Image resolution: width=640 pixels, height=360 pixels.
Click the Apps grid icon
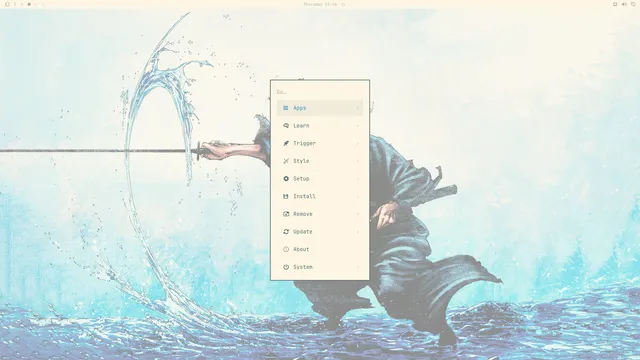[286, 108]
